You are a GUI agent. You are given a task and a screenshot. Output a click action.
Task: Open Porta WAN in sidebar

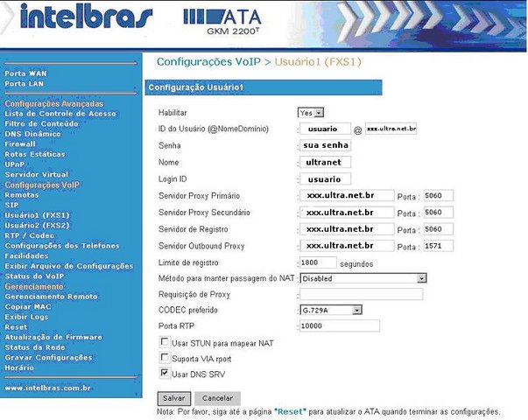pyautogui.click(x=26, y=73)
